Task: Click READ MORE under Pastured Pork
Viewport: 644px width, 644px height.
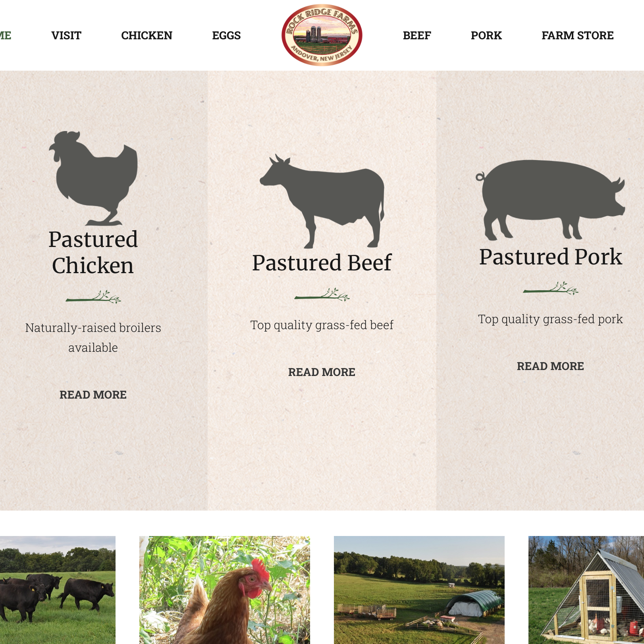Action: [550, 366]
